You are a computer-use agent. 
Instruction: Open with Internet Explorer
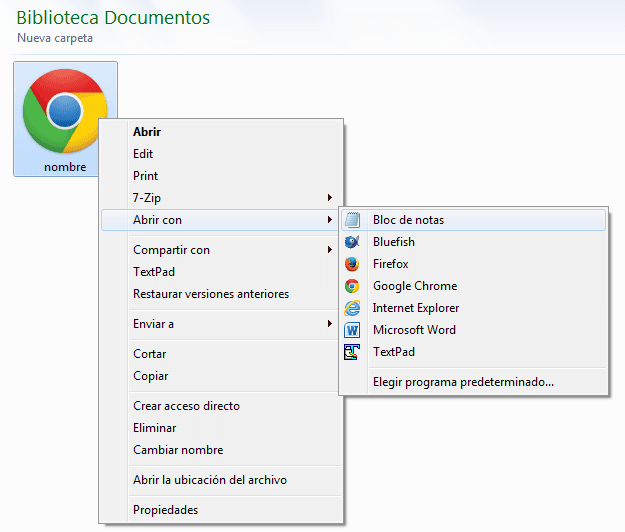pyautogui.click(x=474, y=308)
